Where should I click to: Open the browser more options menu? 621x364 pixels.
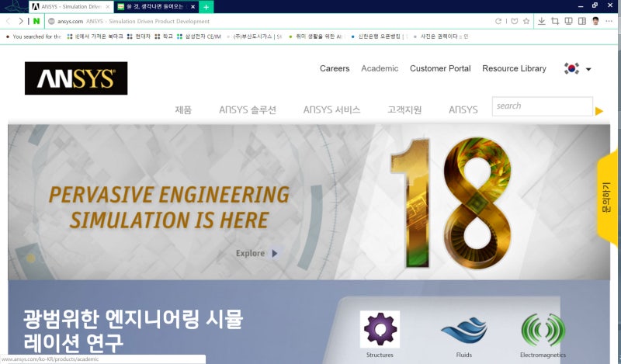coord(609,22)
